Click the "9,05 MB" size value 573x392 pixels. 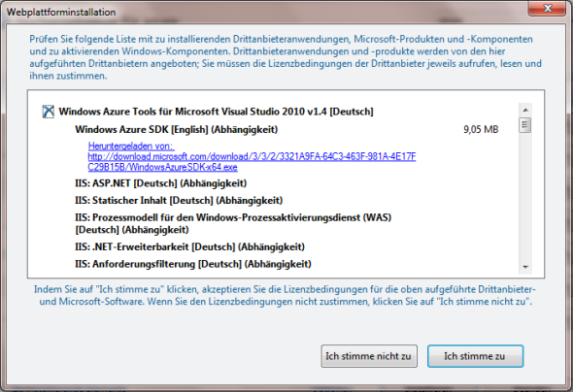coord(481,130)
